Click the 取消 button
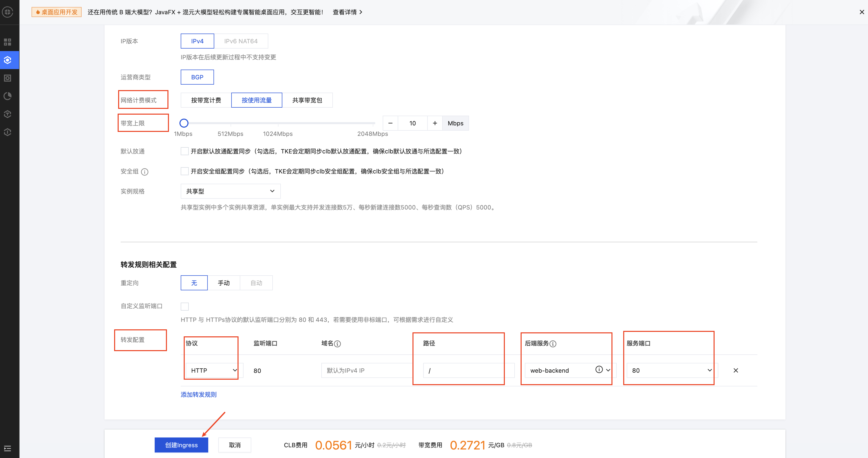This screenshot has height=458, width=868. (235, 445)
